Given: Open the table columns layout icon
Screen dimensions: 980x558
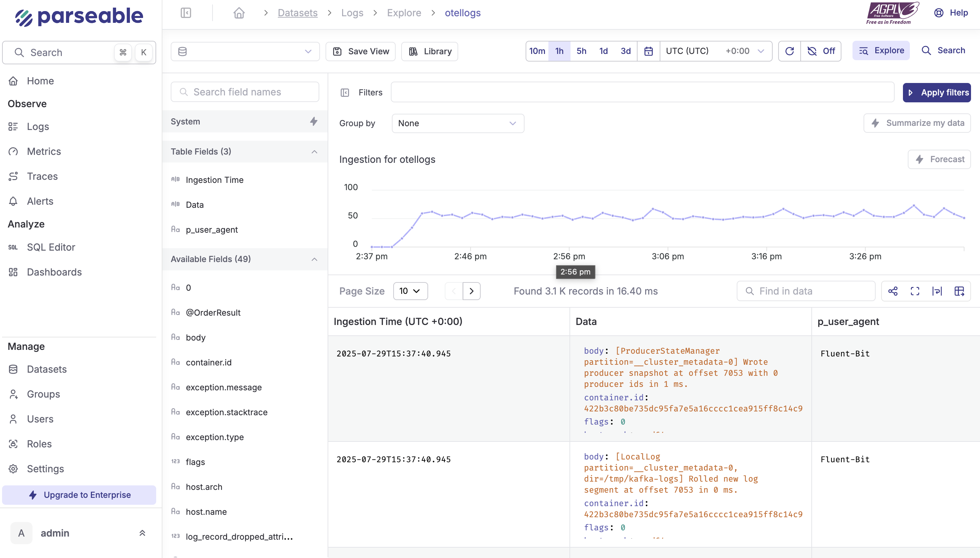Looking at the screenshot, I should pyautogui.click(x=959, y=291).
